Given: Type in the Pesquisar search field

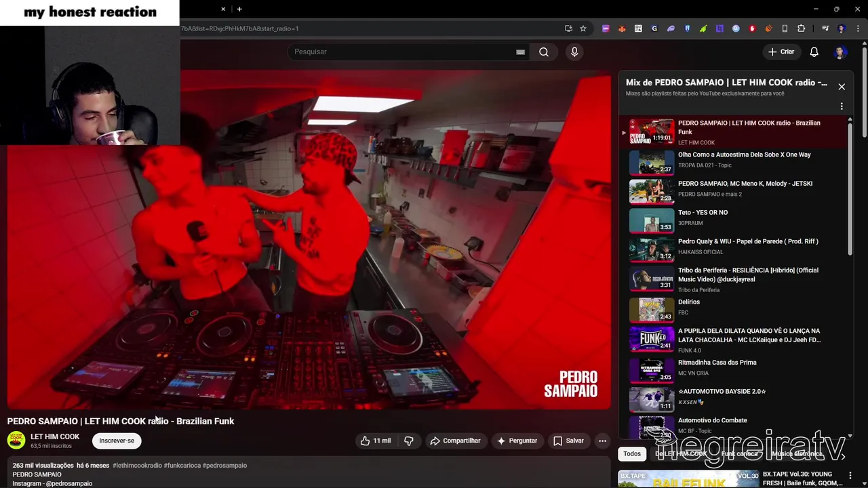Looking at the screenshot, I should point(400,52).
